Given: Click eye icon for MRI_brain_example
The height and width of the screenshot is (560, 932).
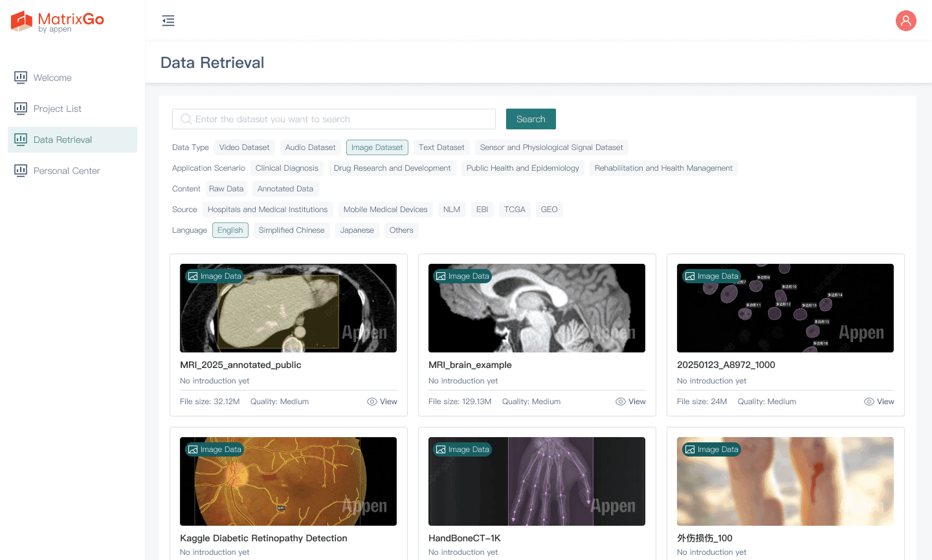Looking at the screenshot, I should (620, 402).
